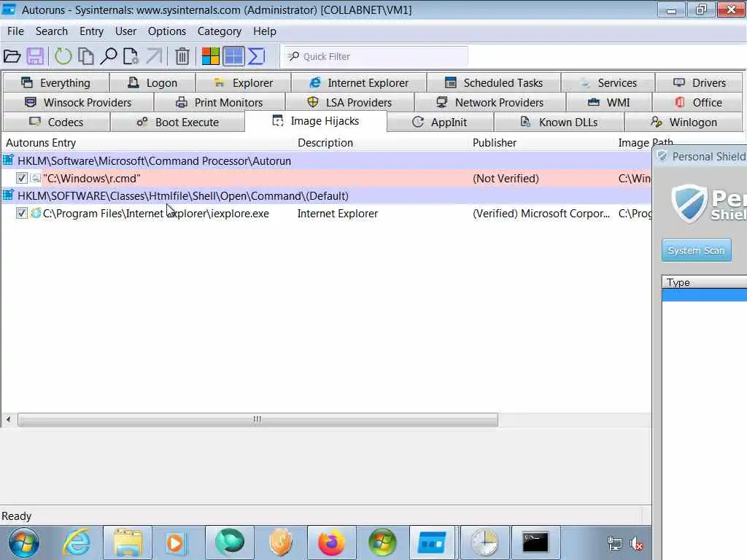747x560 pixels.
Task: Select the Htmlfile\Shell\Open\Command registry key row
Action: coord(326,195)
